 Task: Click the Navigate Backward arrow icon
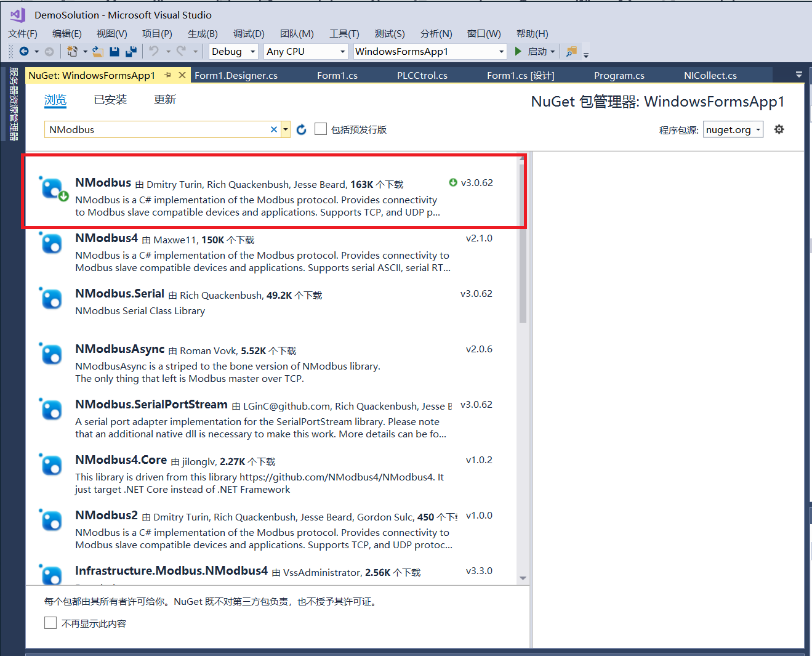tap(24, 52)
